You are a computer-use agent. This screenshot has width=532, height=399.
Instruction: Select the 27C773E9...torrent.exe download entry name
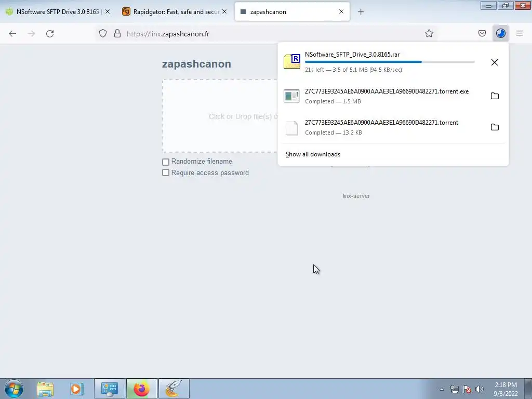coord(387,91)
